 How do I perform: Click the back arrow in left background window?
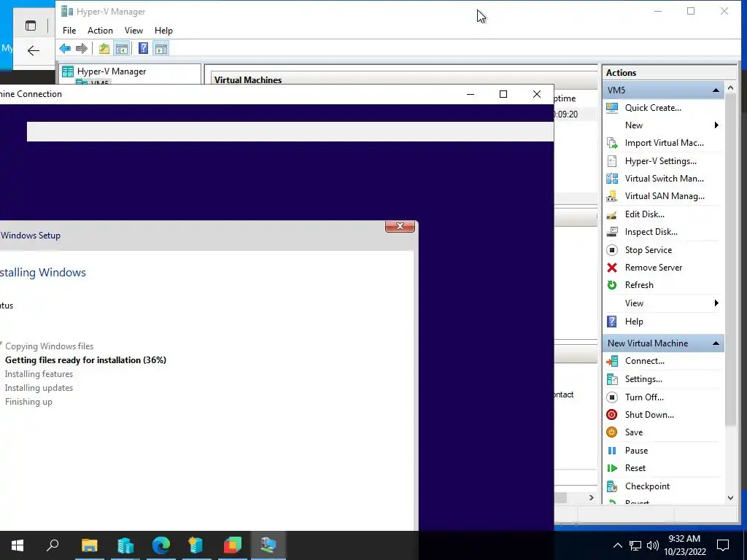(x=34, y=50)
